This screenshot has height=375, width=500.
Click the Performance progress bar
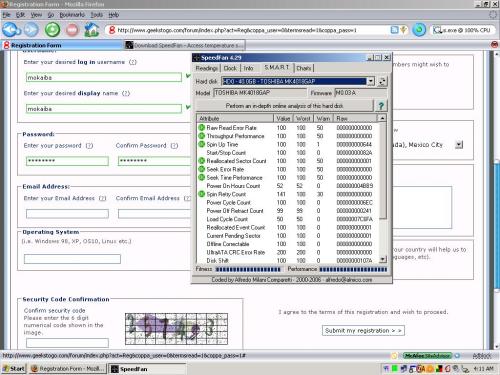[353, 269]
